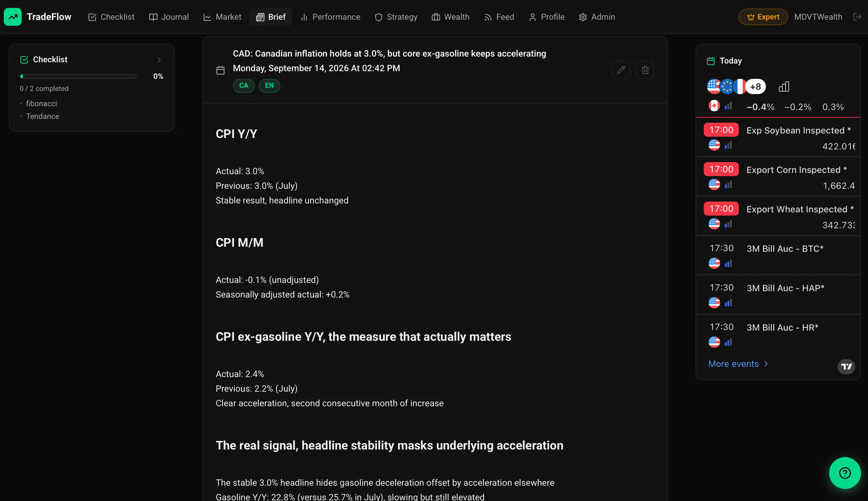
Task: Click the TradeFlow logo icon
Action: tap(13, 17)
